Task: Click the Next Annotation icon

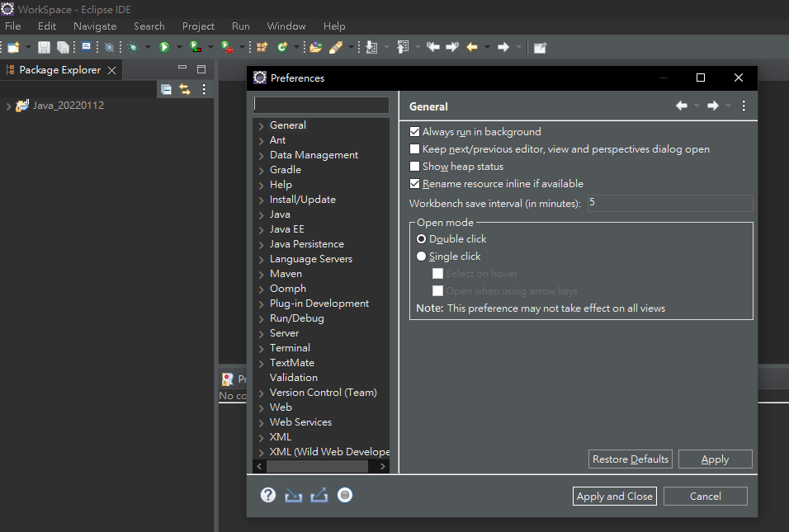Action: coord(371,47)
